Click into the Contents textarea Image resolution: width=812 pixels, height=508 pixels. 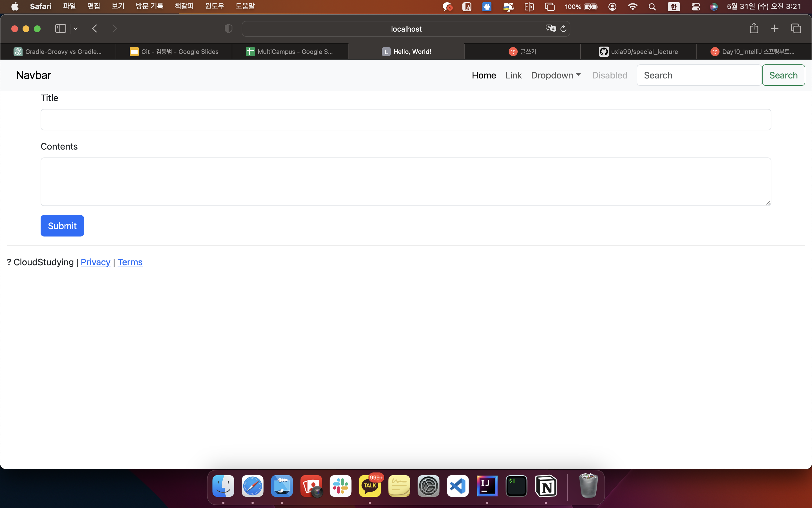(406, 182)
